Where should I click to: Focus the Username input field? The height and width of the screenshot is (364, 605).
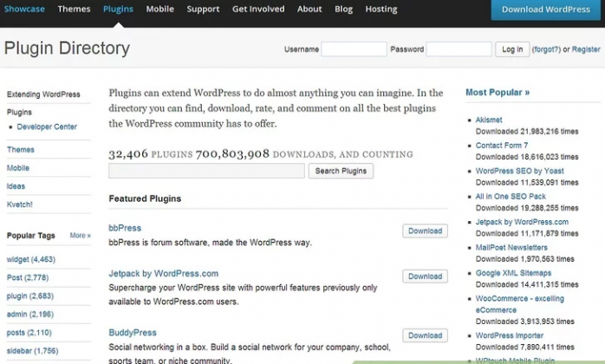coord(354,49)
